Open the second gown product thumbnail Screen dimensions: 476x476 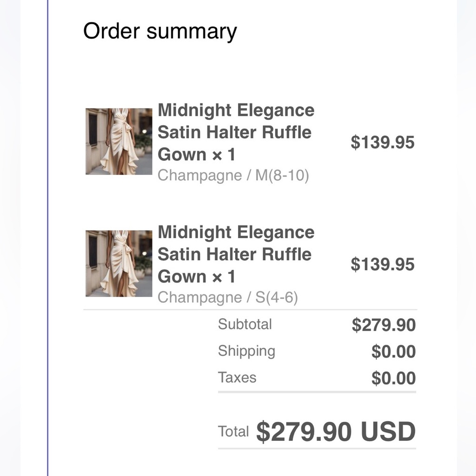[x=119, y=263]
